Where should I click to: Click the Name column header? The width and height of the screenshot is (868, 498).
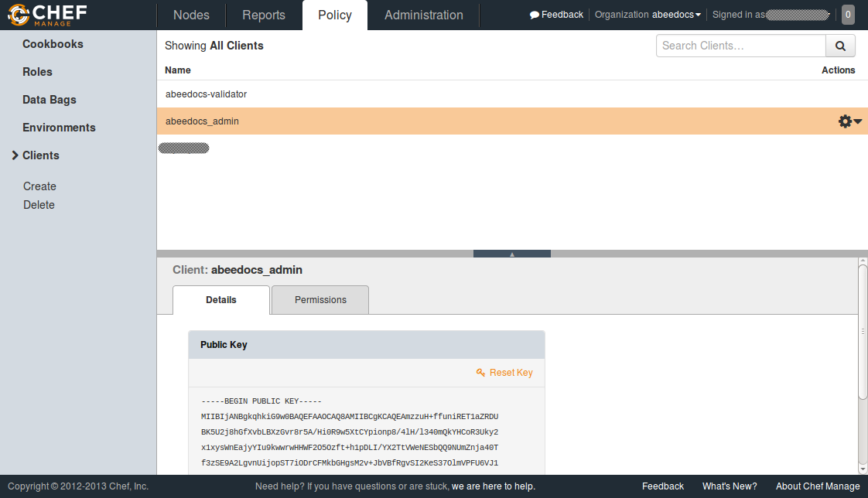tap(178, 70)
